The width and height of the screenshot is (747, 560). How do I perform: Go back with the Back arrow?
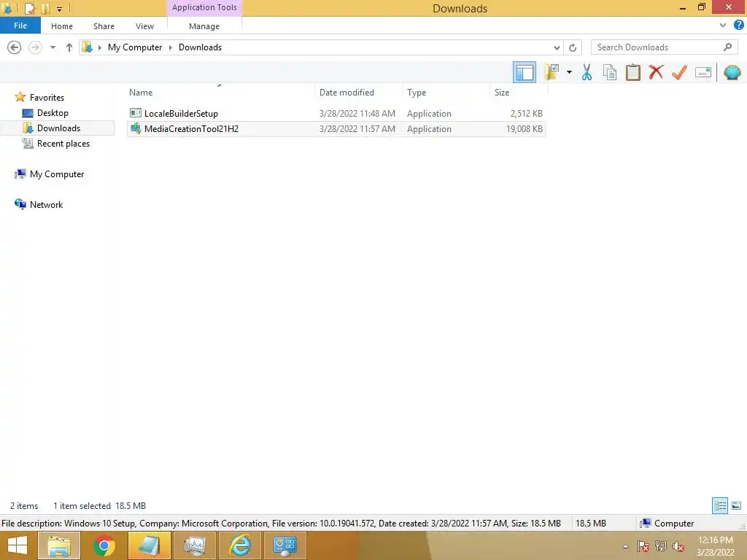click(15, 47)
